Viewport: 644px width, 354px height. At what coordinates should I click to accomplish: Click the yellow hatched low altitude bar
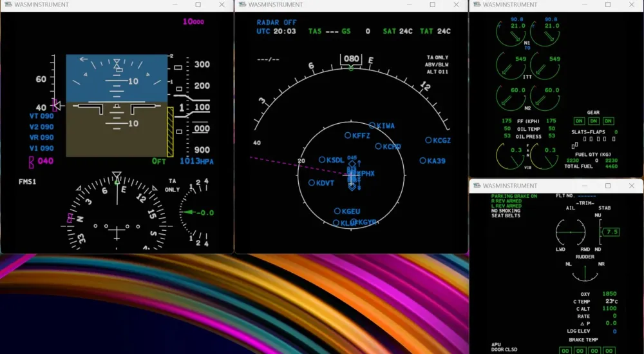(170, 132)
